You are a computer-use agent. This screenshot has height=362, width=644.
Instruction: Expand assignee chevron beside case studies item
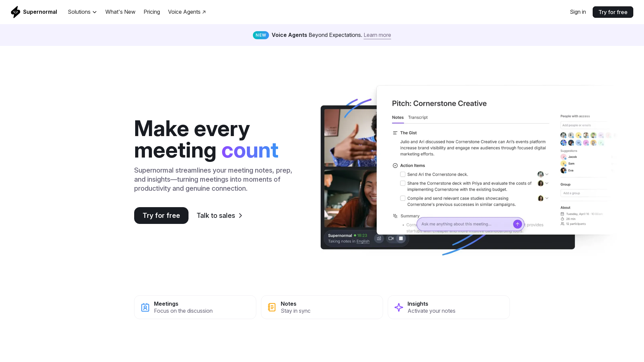click(x=547, y=198)
